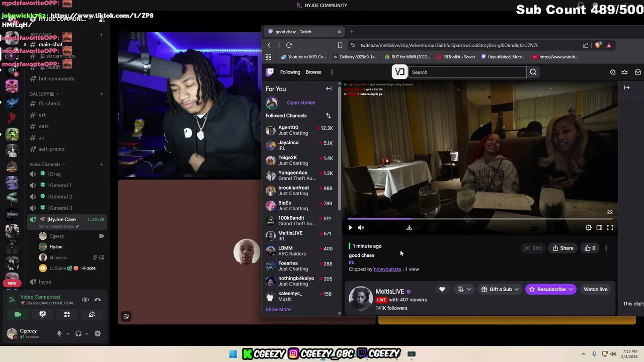The width and height of the screenshot is (644, 362).
Task: Open Gift a Sub dropdown
Action: tap(500, 289)
